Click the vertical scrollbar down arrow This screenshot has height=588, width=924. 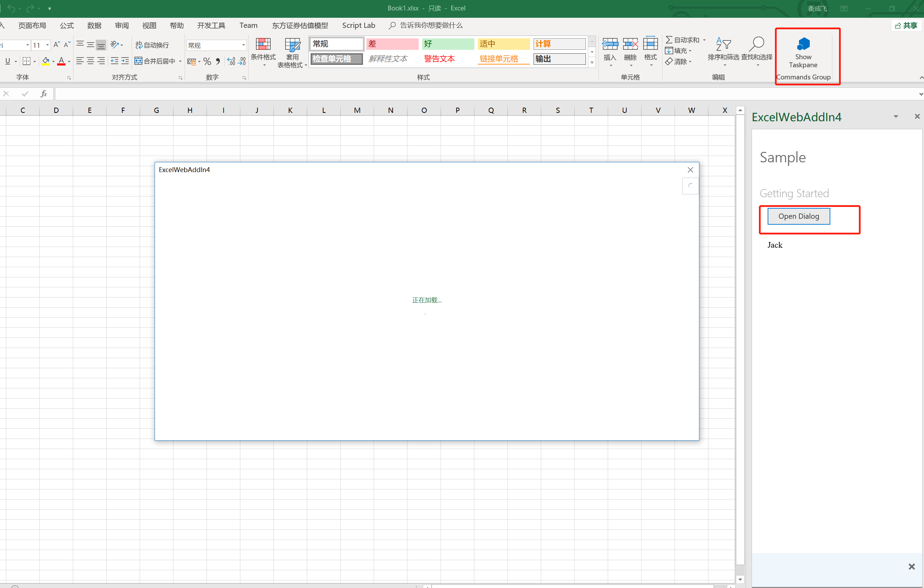tap(740, 579)
